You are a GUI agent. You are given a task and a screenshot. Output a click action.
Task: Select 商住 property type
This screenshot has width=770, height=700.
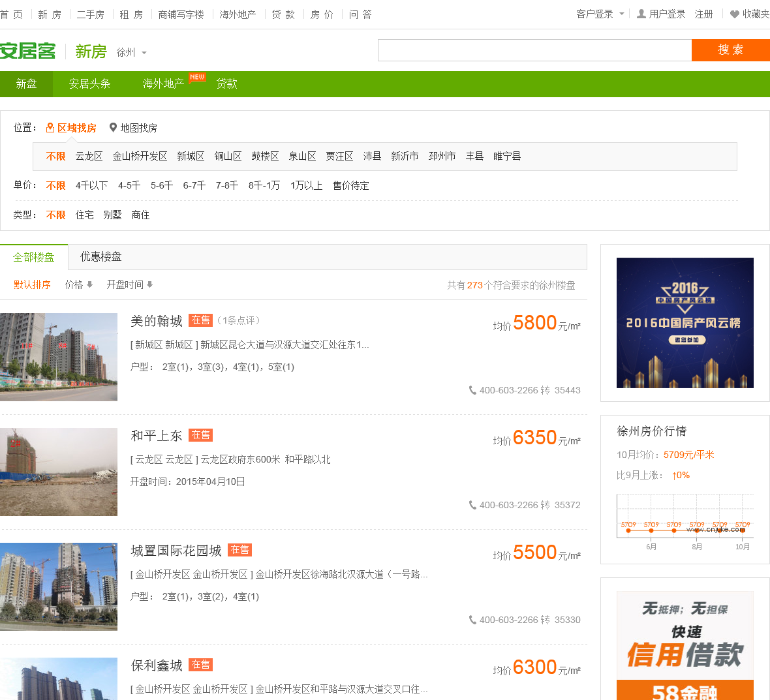[140, 215]
